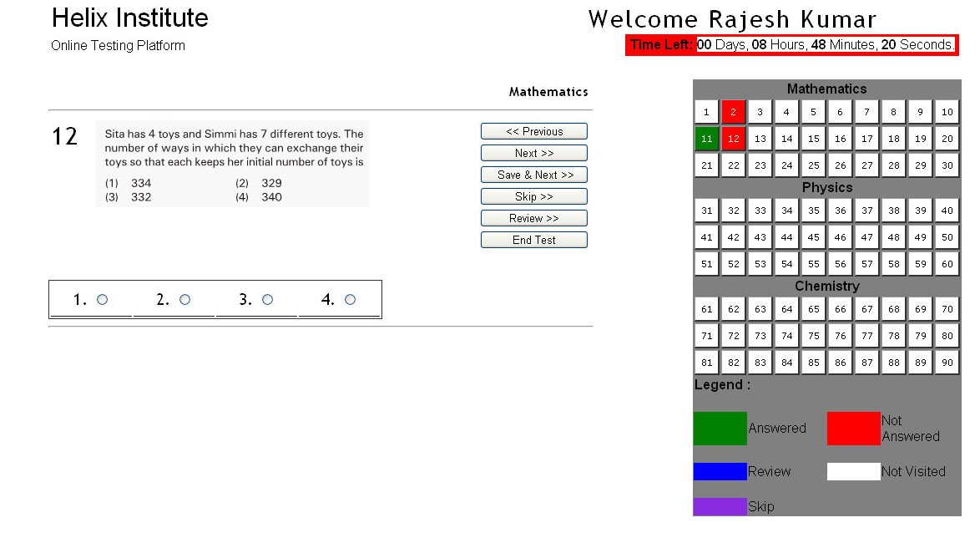Screen dimensions: 980x538
Task: Open Chemistry question 67
Action: (866, 309)
